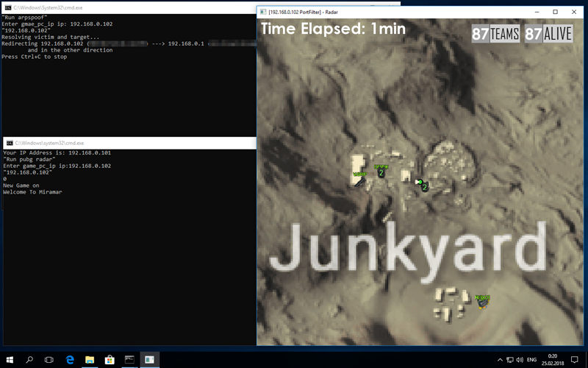Click 'Enter gmae_pc_ip ip: 192.168.0.102' line
Viewport: 588px width, 368px height.
coord(57,24)
